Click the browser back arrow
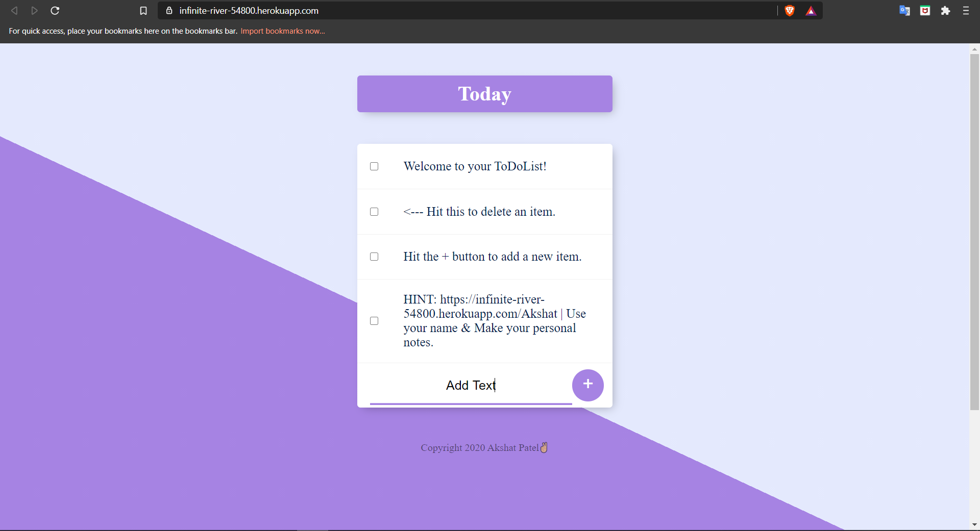980x531 pixels. point(14,11)
